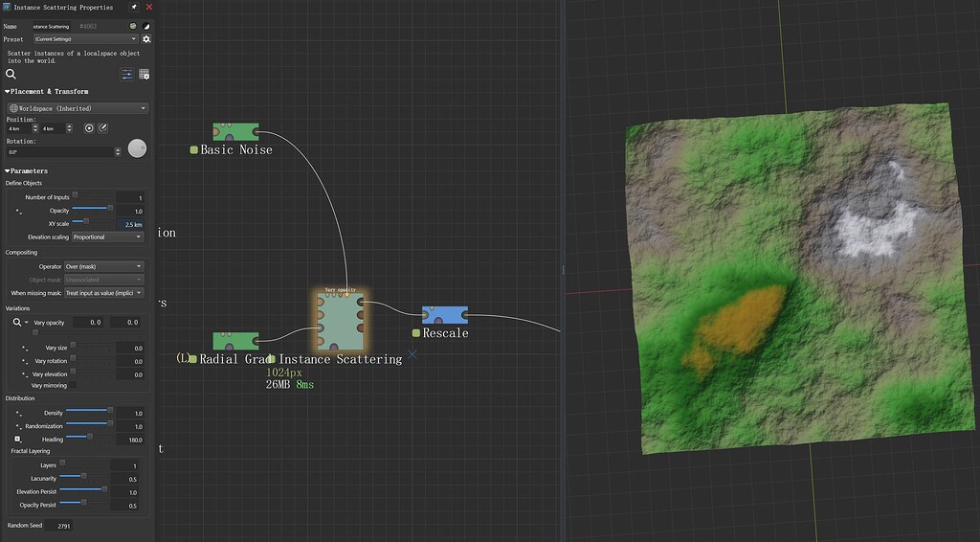The height and width of the screenshot is (542, 980).
Task: Collapse the Placement & Transform section
Action: (x=8, y=92)
